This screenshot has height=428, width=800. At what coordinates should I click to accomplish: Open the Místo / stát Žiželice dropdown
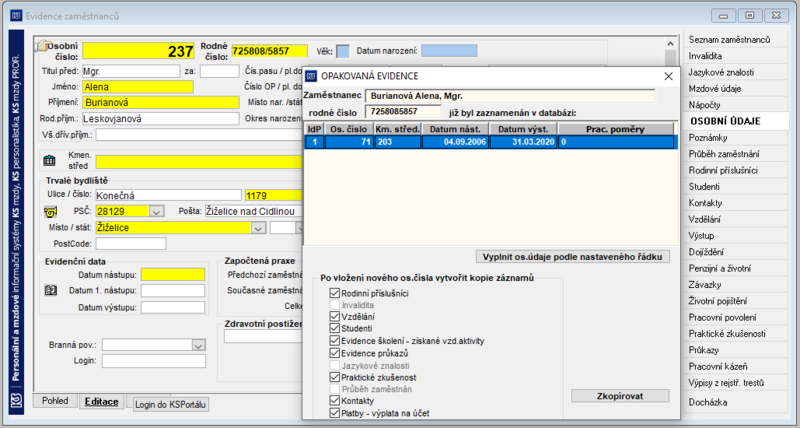click(x=258, y=228)
